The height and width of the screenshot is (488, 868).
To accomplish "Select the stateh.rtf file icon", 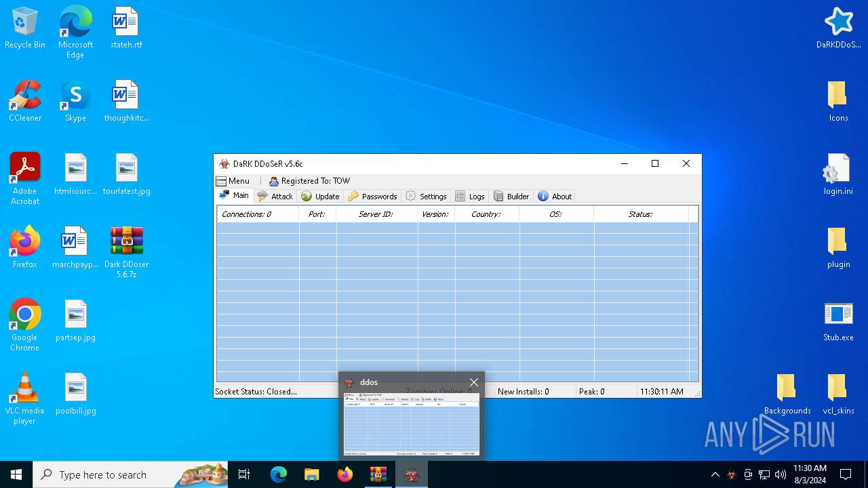I will [x=126, y=29].
